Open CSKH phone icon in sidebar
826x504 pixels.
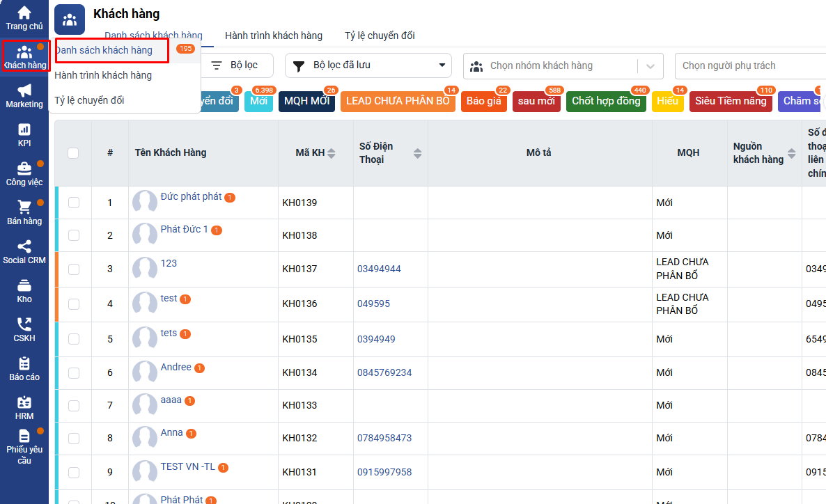coord(24,324)
